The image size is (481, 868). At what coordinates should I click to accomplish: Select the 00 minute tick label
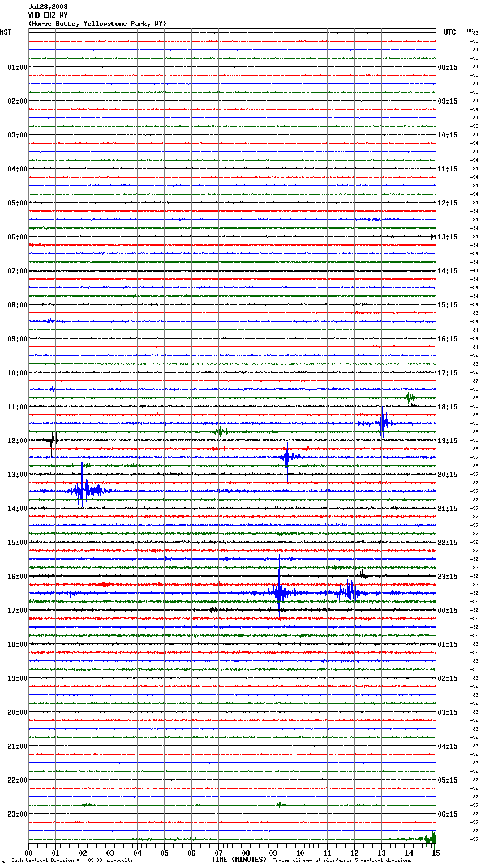28,853
